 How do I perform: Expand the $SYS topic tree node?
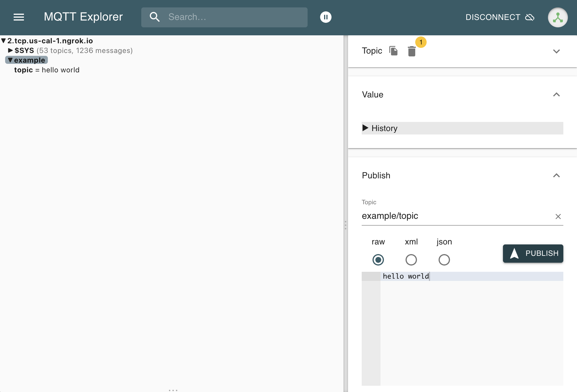coord(10,50)
